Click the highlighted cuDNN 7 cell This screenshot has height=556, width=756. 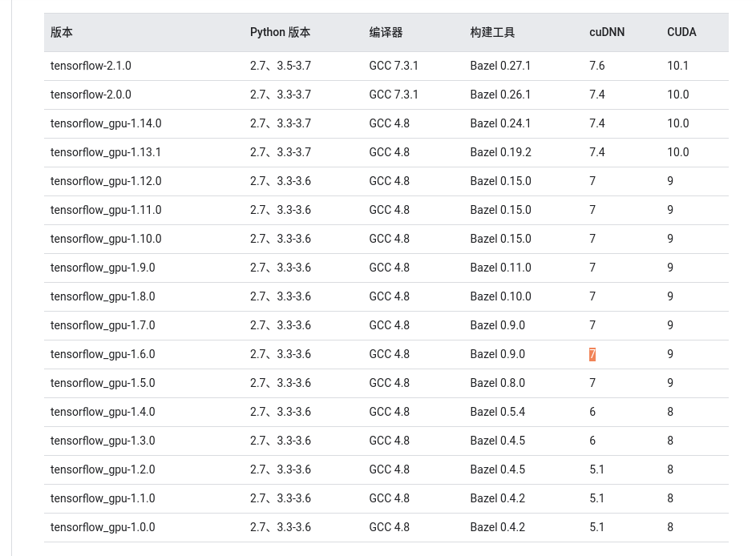592,354
